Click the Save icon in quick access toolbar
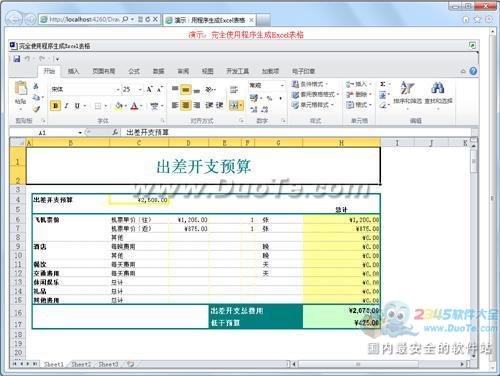Screen dimensions: 500x376 [x=17, y=59]
